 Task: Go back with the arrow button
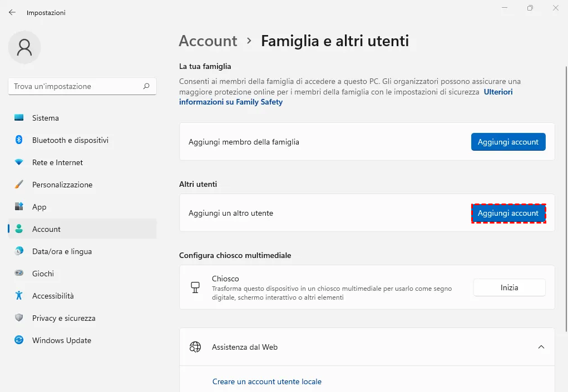click(x=12, y=12)
